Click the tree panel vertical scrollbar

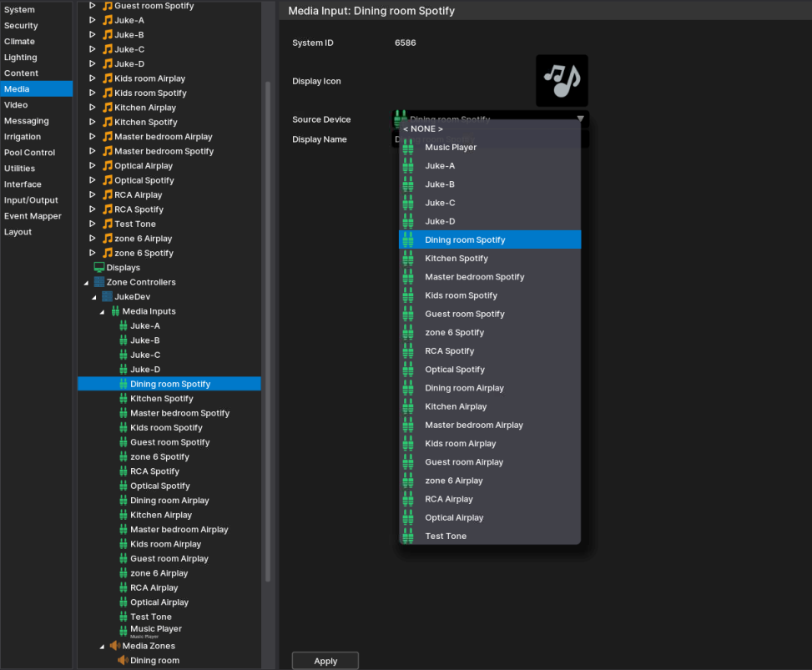click(x=268, y=331)
